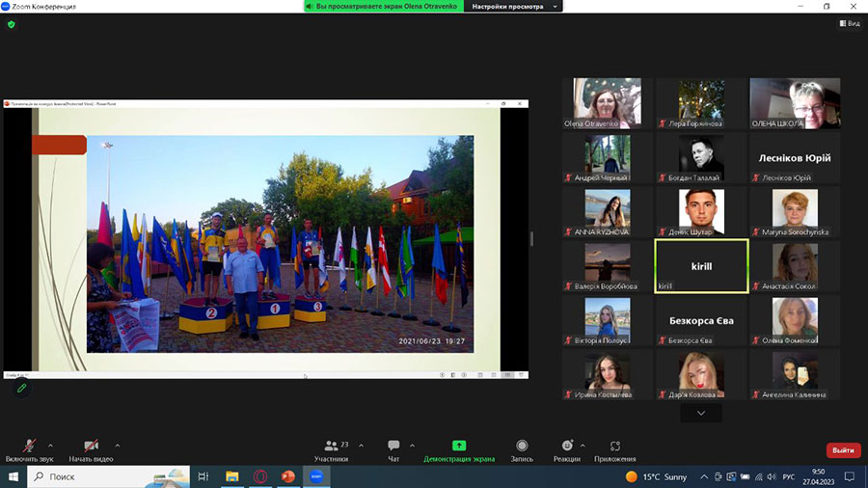
Task: Open Настройки просмотра view options dropdown
Action: coord(514,7)
